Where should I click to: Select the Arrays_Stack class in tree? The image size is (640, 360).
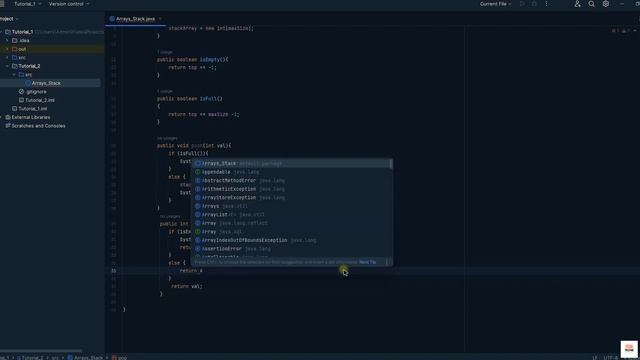[x=46, y=83]
